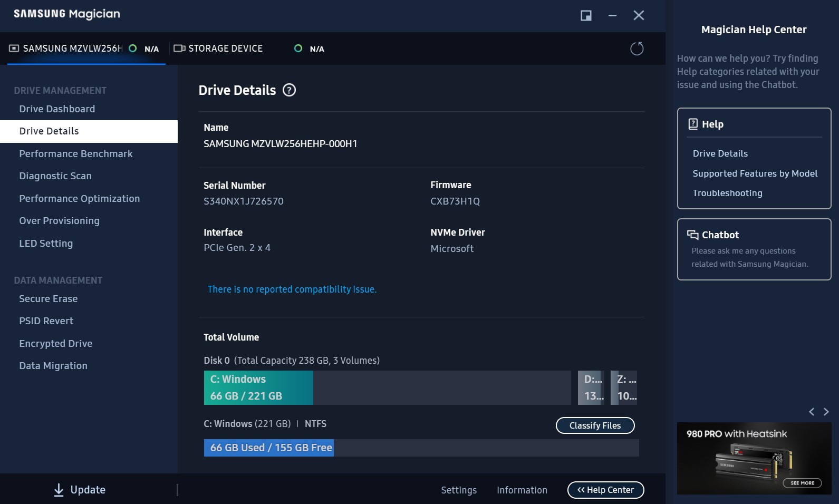
Task: Open Secure Erase in Data Management
Action: click(x=49, y=298)
